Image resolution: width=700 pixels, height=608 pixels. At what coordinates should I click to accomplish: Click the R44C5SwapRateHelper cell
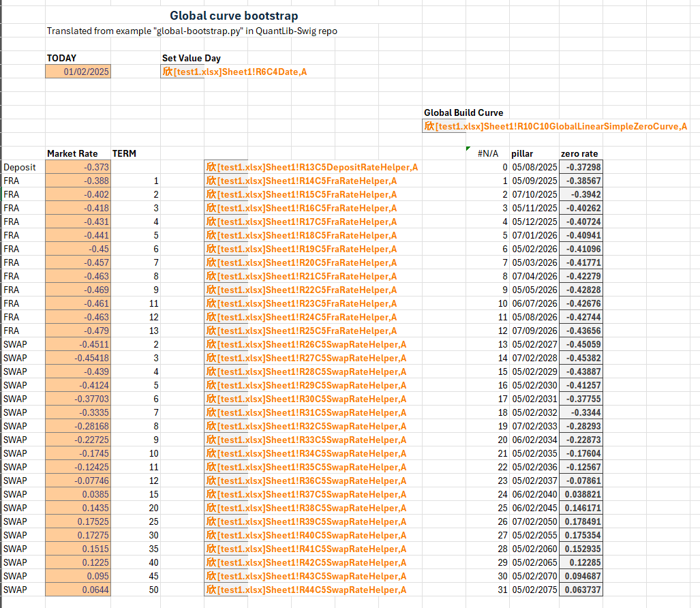306,590
